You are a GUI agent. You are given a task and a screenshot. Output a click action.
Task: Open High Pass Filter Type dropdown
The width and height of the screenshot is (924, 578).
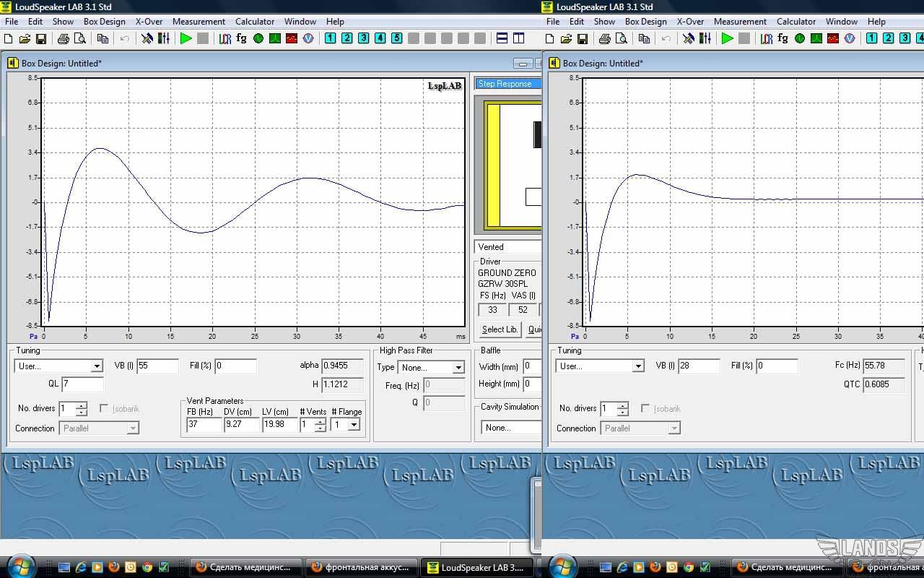[458, 368]
